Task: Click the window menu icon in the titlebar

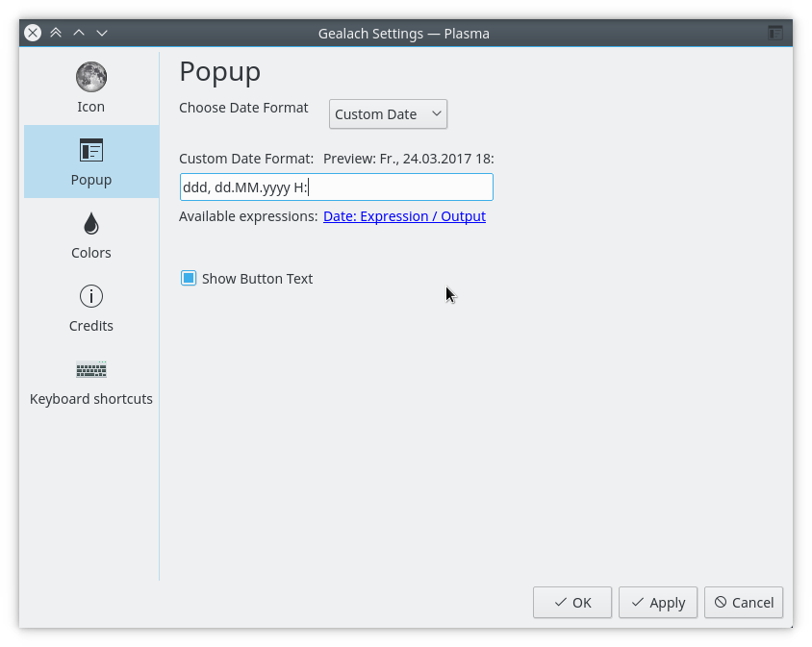Action: pos(775,33)
